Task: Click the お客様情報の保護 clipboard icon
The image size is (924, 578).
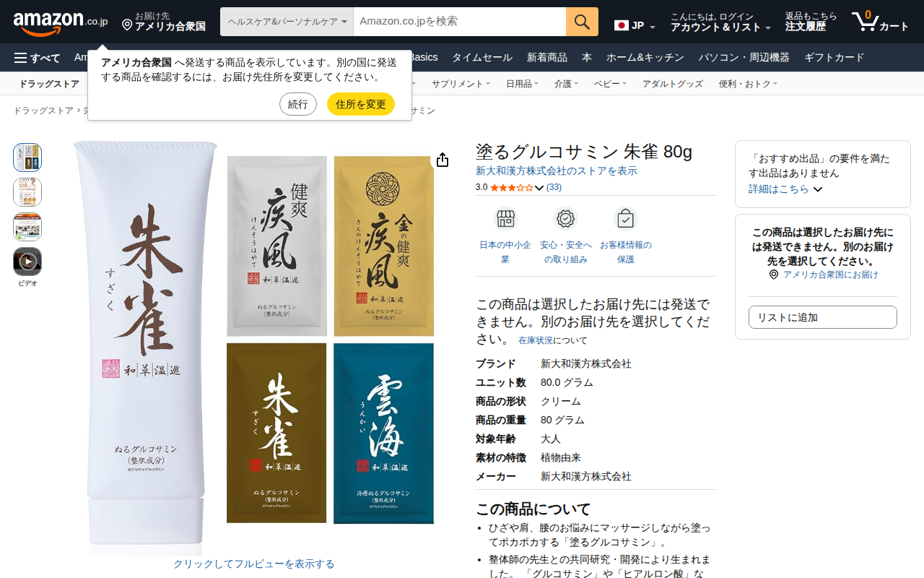Action: pyautogui.click(x=625, y=218)
